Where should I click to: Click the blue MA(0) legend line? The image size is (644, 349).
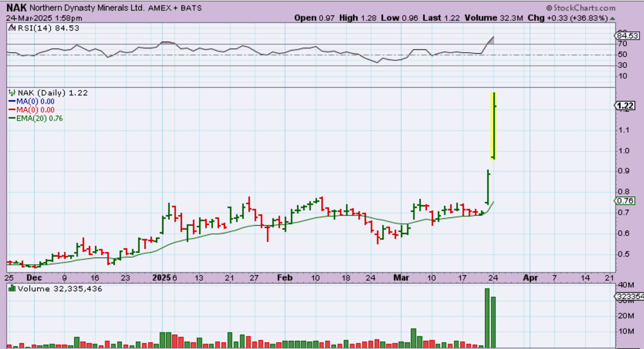click(12, 102)
